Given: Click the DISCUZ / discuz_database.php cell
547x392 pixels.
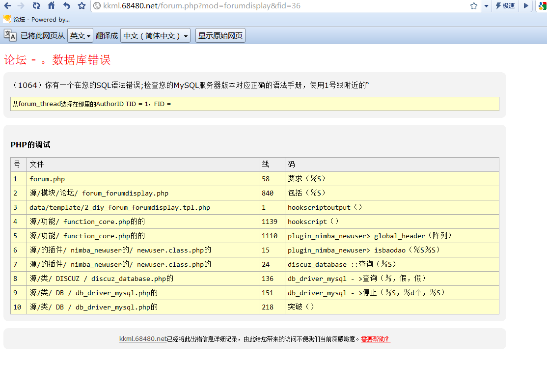Looking at the screenshot, I should click(x=143, y=279).
